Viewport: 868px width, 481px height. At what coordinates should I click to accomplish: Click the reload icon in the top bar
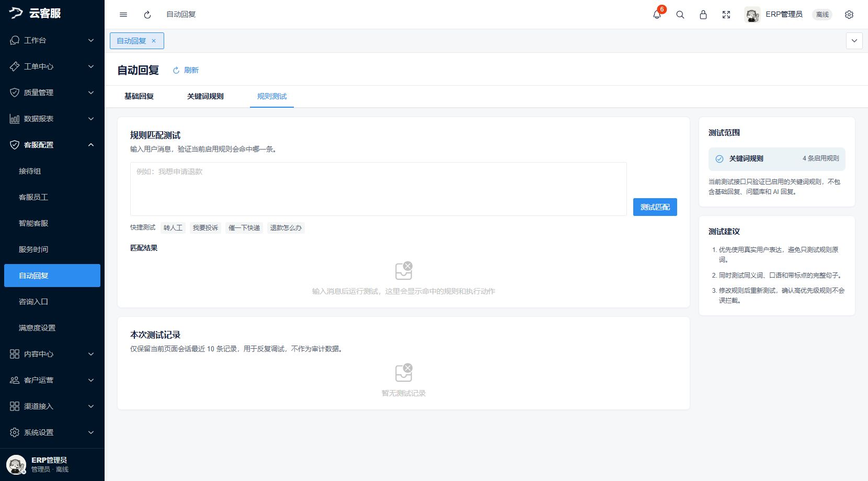[147, 15]
